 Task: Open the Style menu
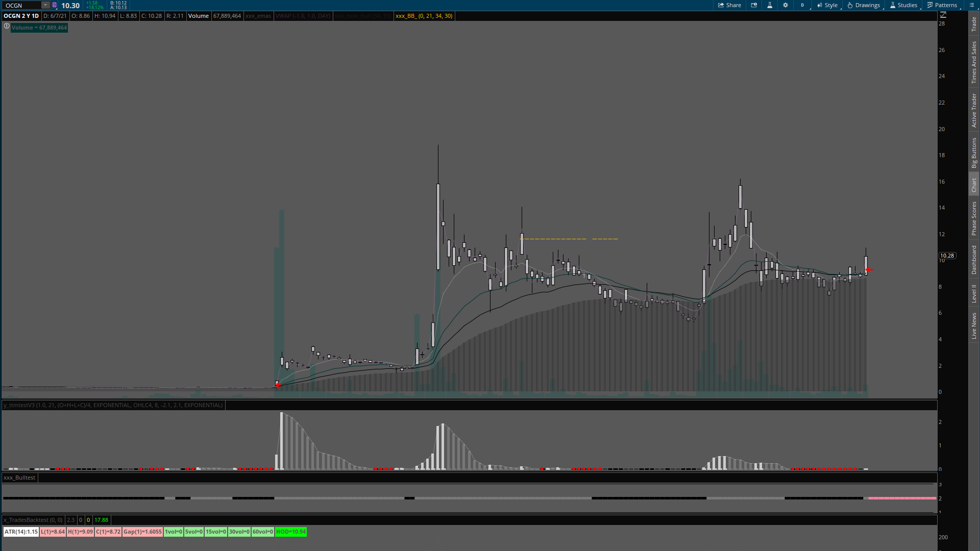click(827, 5)
